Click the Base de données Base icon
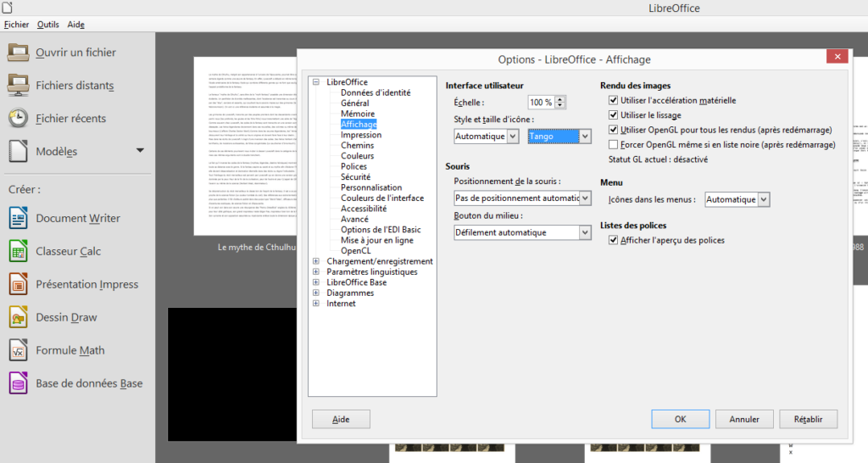 point(19,383)
